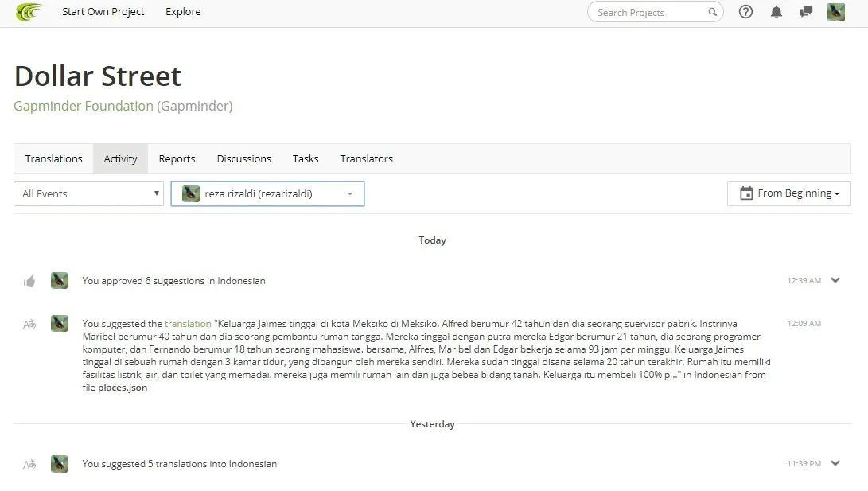Viewport: 868px width, 491px height.
Task: Click 'You approved 6 suggestions in Indonesian' text
Action: click(x=173, y=281)
